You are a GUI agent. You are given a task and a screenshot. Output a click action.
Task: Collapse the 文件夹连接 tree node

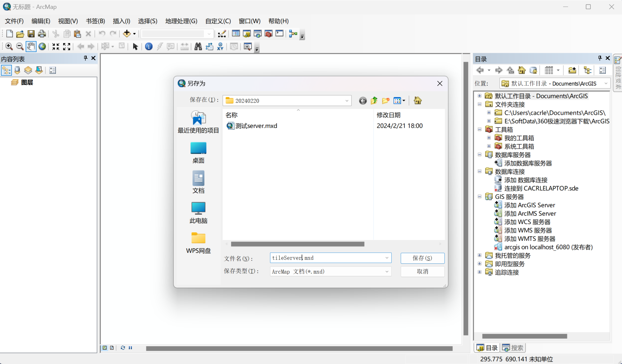(x=479, y=104)
